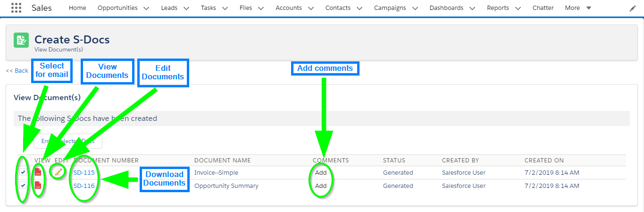The image size is (644, 212).
Task: Add comment for Opportunity Summary document
Action: pyautogui.click(x=321, y=186)
